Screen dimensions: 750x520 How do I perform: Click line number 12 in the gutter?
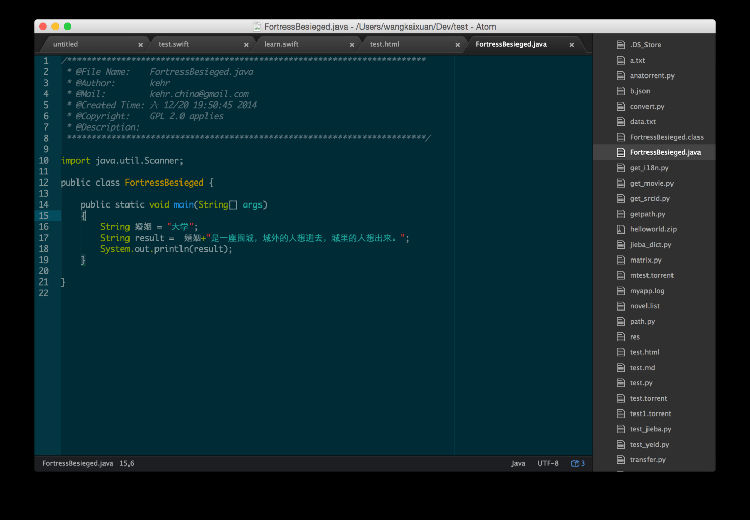point(45,183)
